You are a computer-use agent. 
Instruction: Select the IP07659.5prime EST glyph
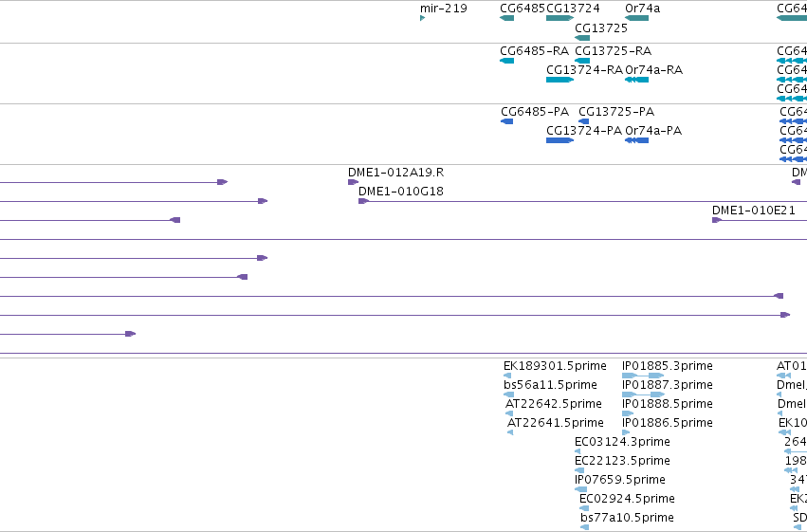(x=580, y=489)
